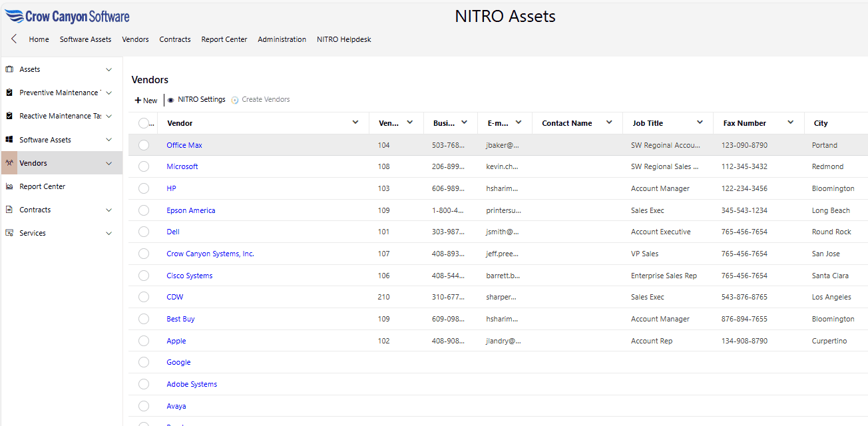Screen dimensions: 868x426
Task: Collapse the Vendors sidebar section chevron
Action: pyautogui.click(x=109, y=163)
